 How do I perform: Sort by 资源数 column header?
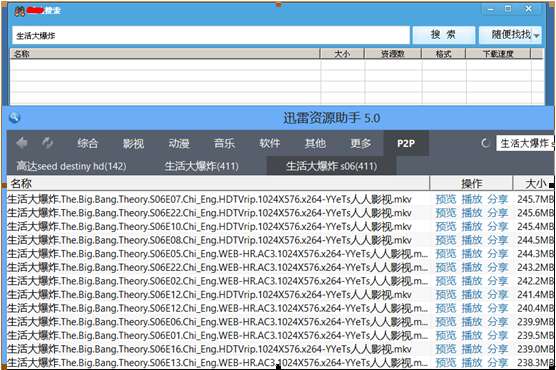click(393, 54)
